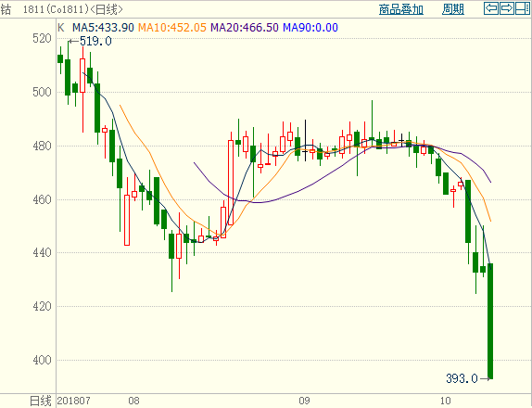
Task: Click the 500 price level on axis
Action: [x=42, y=92]
